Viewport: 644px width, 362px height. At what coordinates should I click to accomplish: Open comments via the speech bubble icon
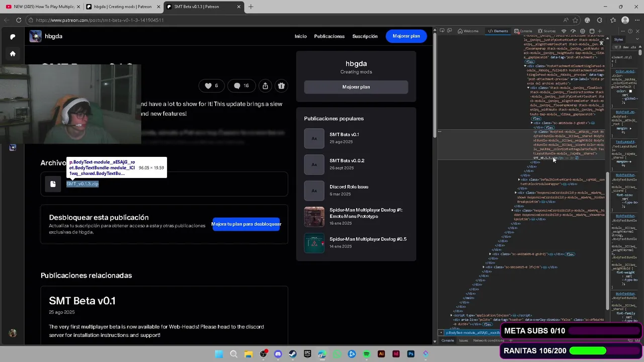237,85
